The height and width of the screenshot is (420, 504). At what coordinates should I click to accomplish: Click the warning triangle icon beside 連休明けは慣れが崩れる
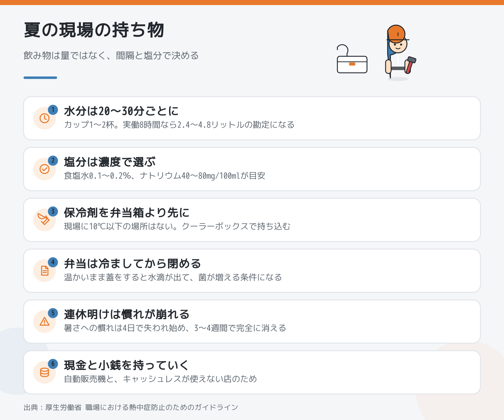pos(45,321)
